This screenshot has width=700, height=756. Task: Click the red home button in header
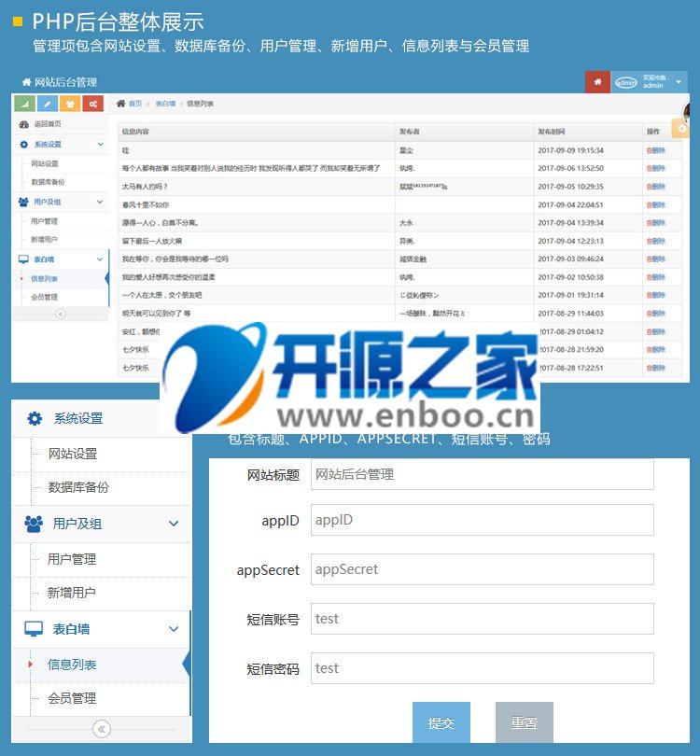pos(597,82)
